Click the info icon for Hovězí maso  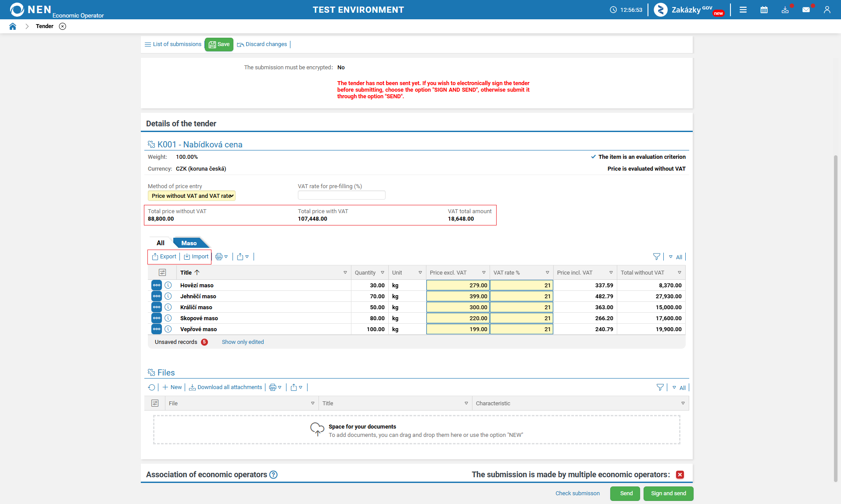point(168,285)
